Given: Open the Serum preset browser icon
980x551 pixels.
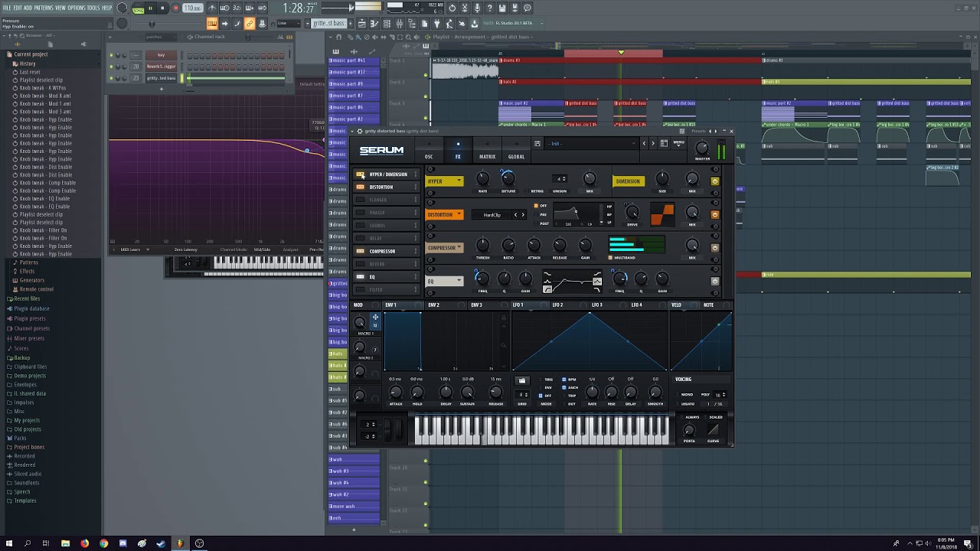Looking at the screenshot, I should [x=664, y=144].
